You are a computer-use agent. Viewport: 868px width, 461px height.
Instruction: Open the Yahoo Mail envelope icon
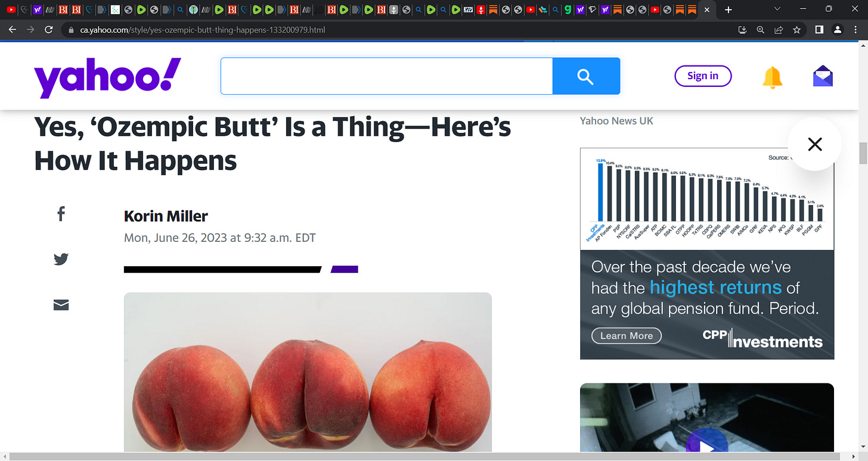[823, 76]
